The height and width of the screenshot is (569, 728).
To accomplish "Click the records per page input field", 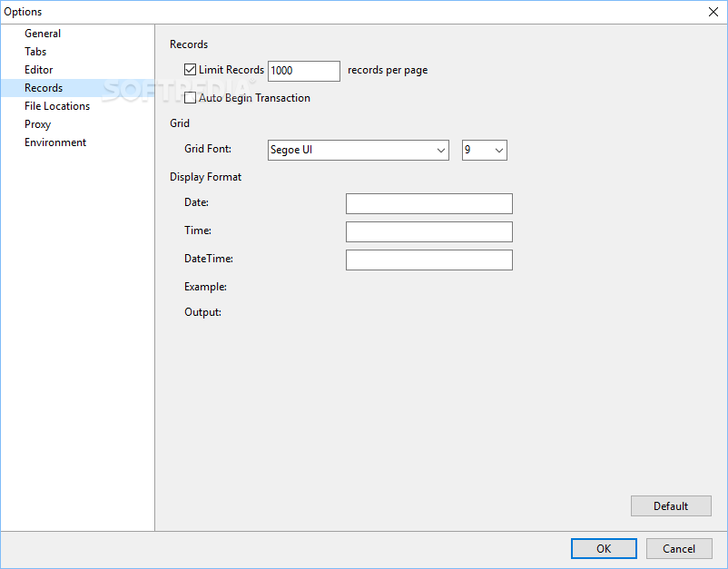I will tap(304, 71).
